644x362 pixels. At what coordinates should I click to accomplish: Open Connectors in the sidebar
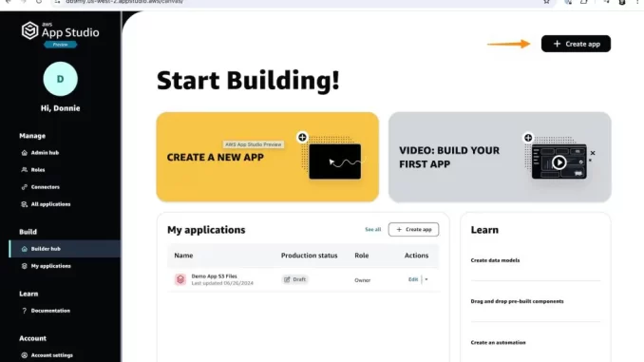[x=46, y=187]
